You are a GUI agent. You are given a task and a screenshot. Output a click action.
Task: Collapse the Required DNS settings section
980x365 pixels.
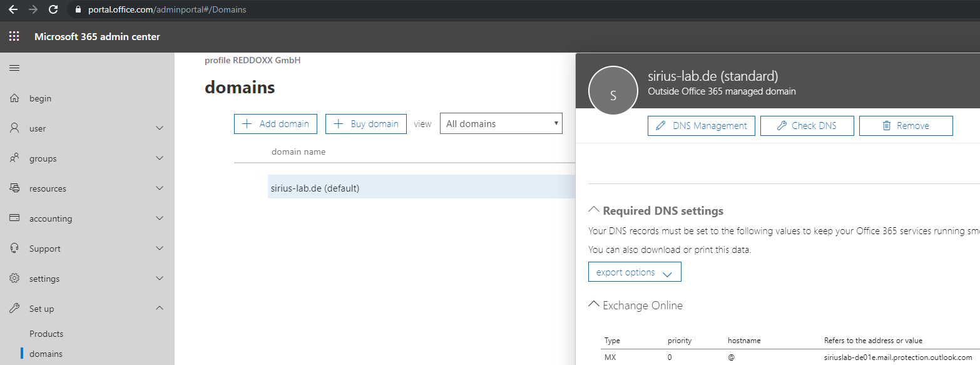pos(593,208)
